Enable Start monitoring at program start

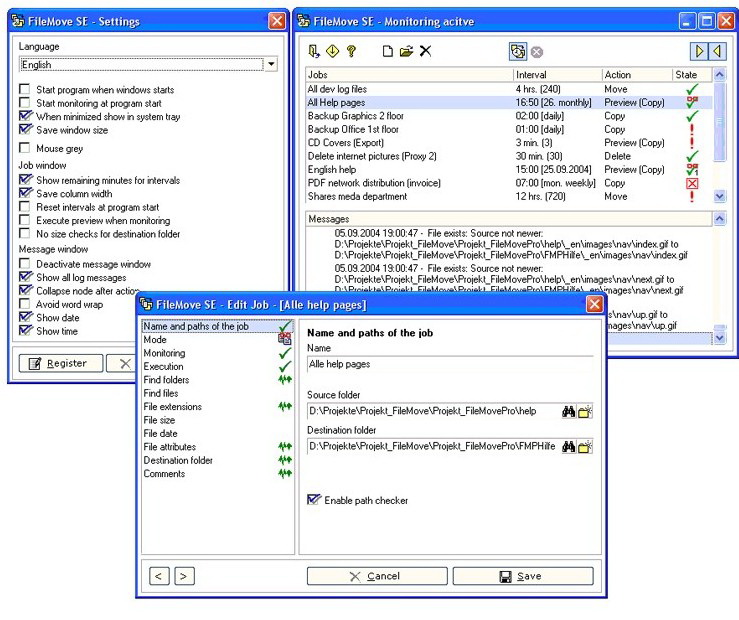25,103
